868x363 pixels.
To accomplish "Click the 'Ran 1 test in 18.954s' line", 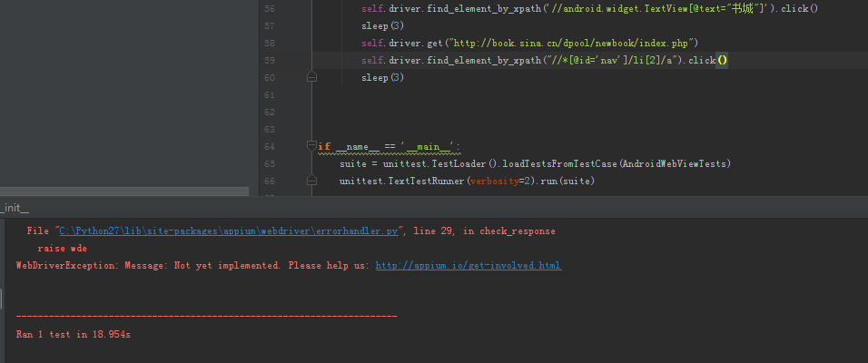I will 73,335.
